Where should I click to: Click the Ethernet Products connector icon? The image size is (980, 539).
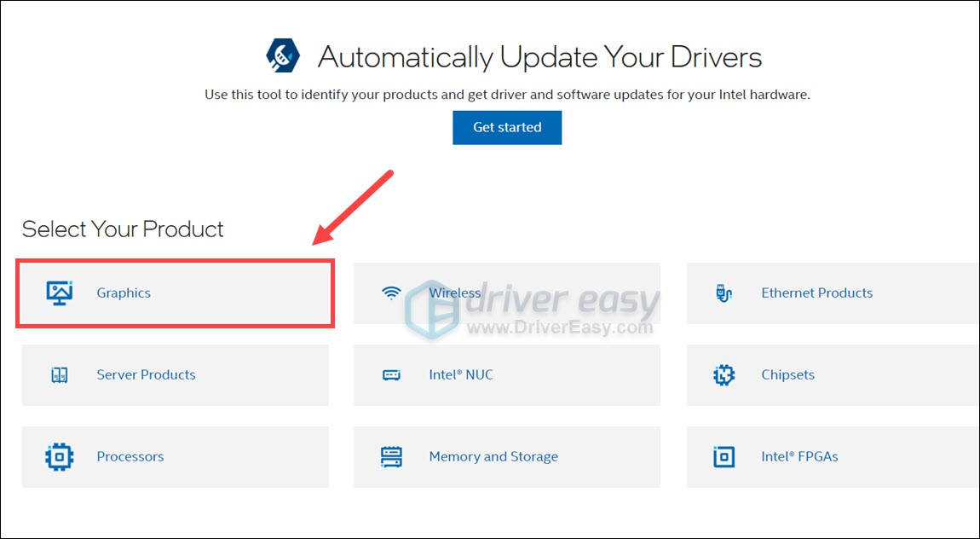pos(723,293)
